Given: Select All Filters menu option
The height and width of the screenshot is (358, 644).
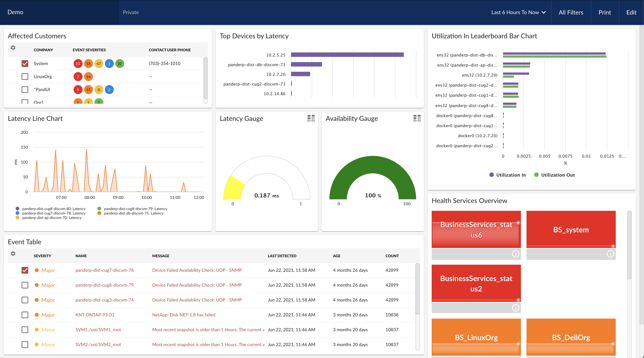Looking at the screenshot, I should [x=570, y=12].
